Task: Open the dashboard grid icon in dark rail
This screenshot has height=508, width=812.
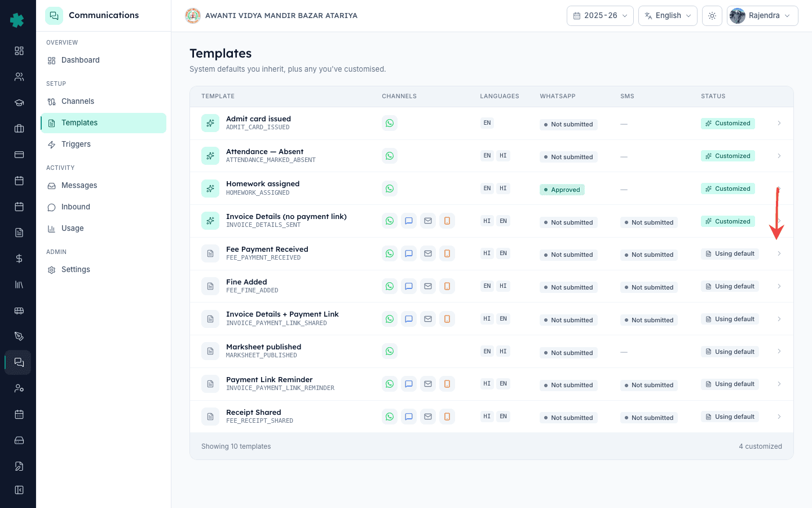Action: point(19,51)
